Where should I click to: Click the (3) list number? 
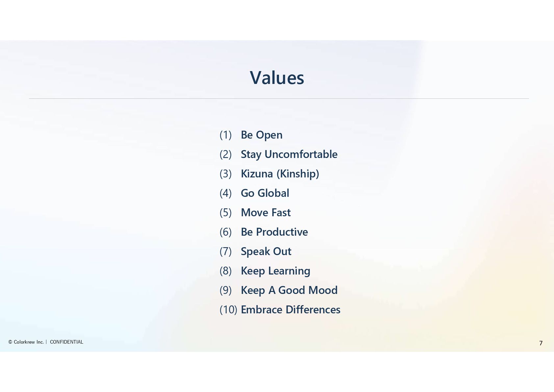click(225, 174)
